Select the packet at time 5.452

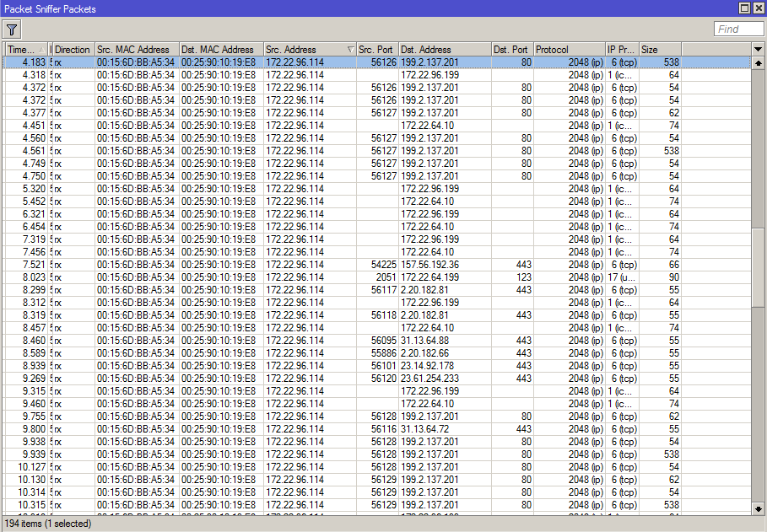(376, 202)
